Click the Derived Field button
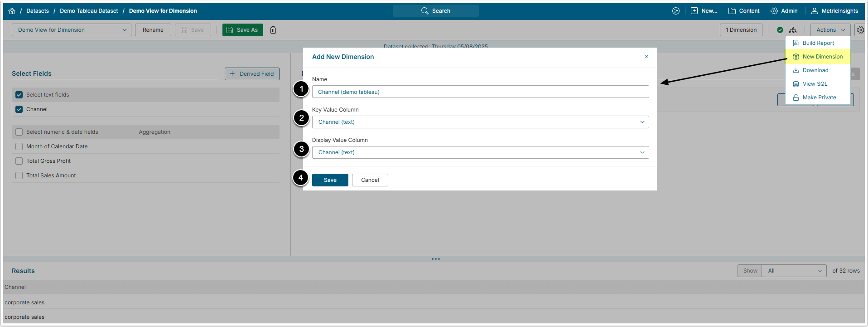The height and width of the screenshot is (327, 868). [x=252, y=74]
